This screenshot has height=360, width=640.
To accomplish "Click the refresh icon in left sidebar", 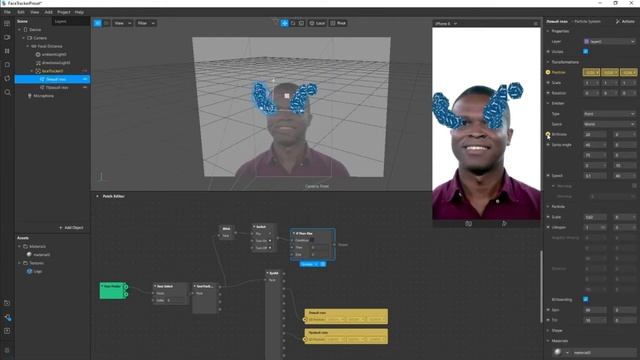I will 7,78.
